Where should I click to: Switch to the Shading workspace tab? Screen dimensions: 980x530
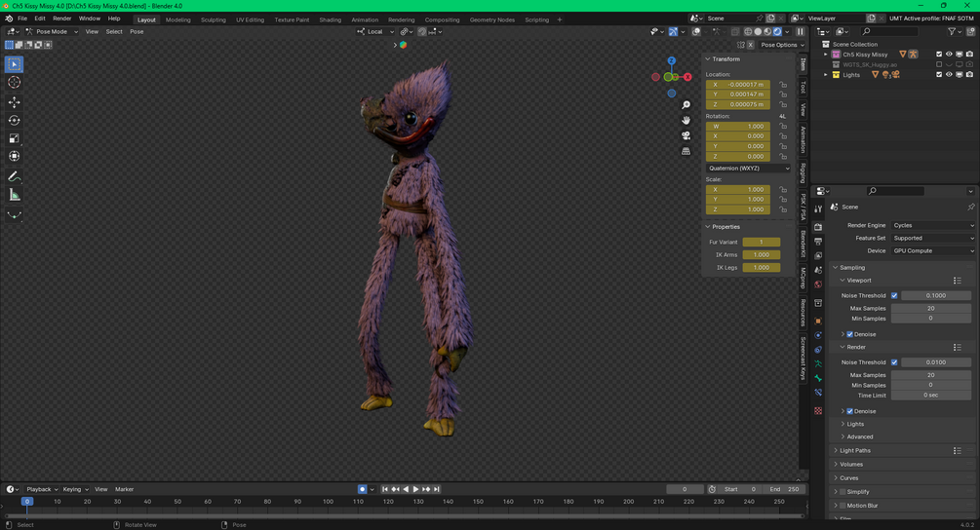[x=330, y=20]
